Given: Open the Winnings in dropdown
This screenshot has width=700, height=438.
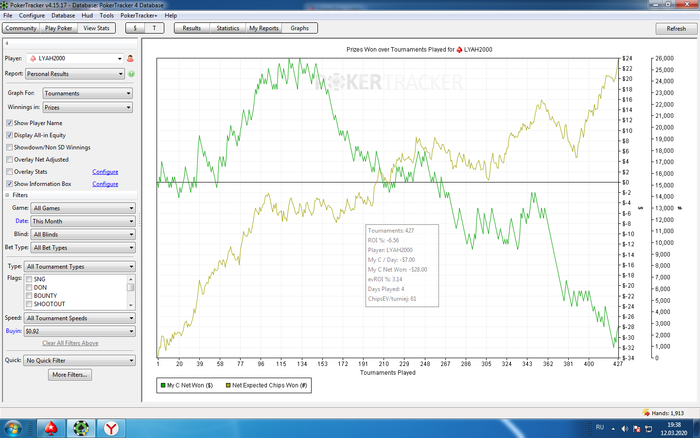Looking at the screenshot, I should coord(88,108).
